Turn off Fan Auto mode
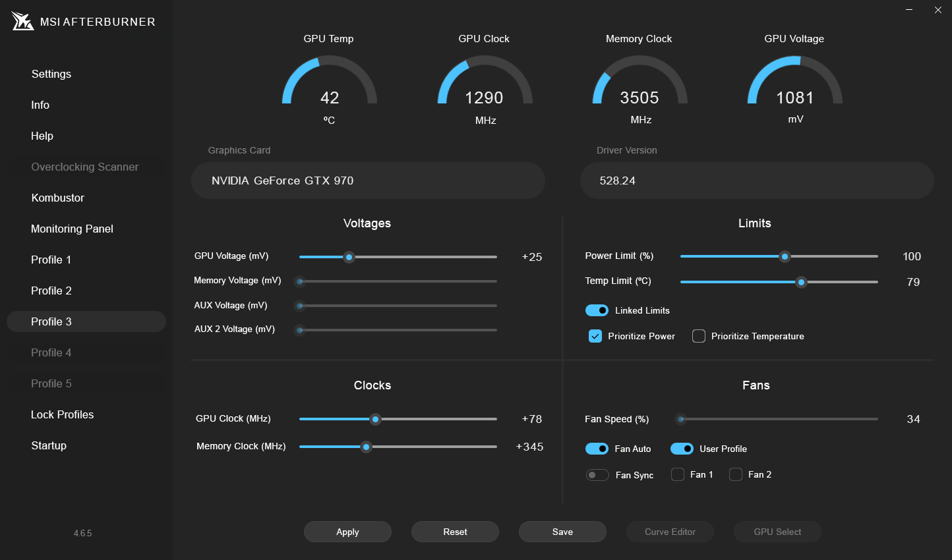The width and height of the screenshot is (952, 560). (597, 449)
